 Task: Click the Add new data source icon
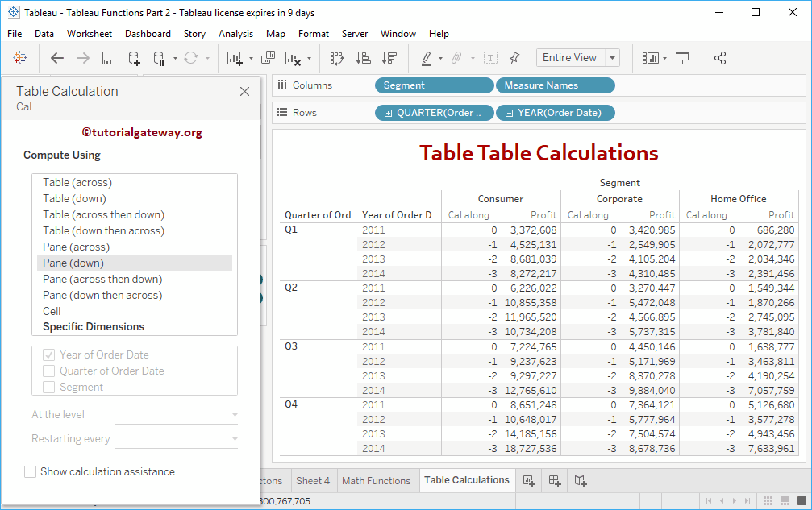tap(134, 58)
